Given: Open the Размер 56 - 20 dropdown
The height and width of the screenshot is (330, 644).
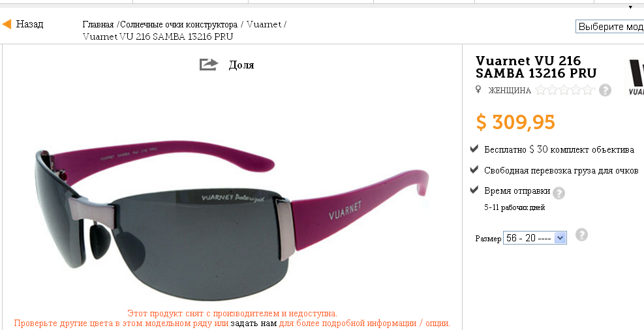Looking at the screenshot, I should [535, 237].
